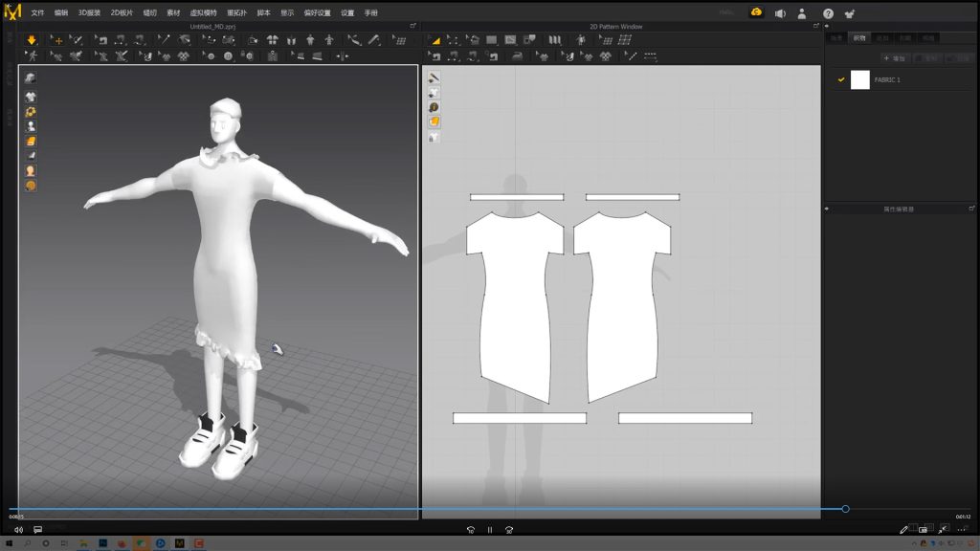This screenshot has width=980, height=551.
Task: Pause the video playback
Action: [x=490, y=529]
